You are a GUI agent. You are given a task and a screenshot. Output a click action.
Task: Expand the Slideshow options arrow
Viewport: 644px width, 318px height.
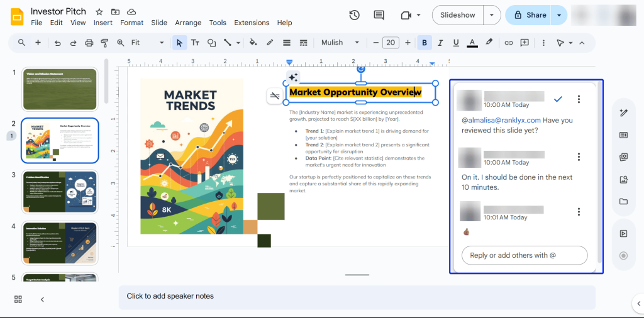[492, 15]
